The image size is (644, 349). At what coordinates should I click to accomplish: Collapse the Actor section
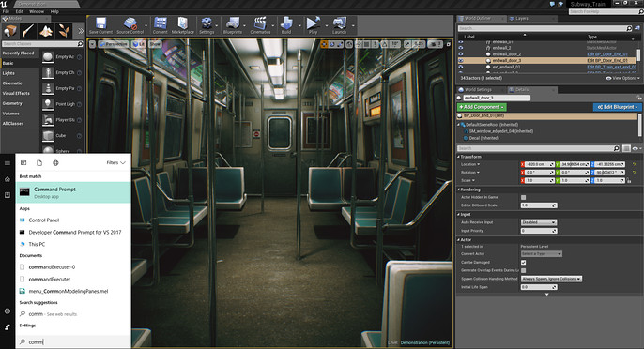(x=459, y=240)
